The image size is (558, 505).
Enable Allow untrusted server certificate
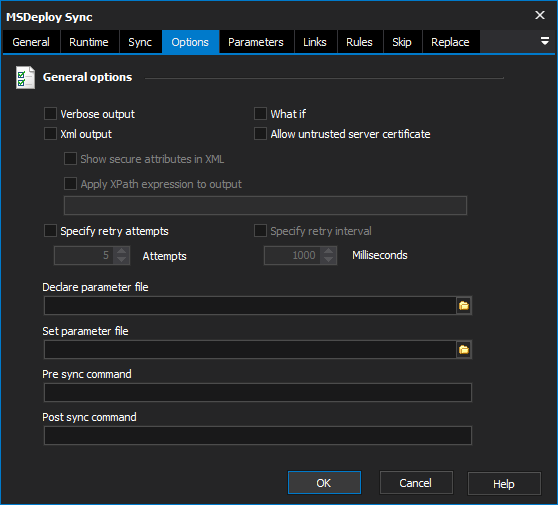(260, 134)
